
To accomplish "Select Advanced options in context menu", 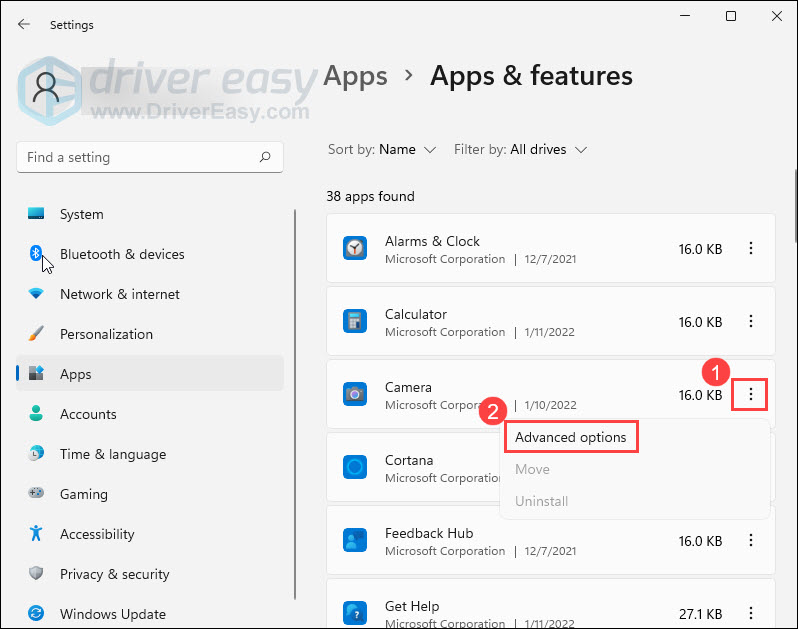I will 570,437.
